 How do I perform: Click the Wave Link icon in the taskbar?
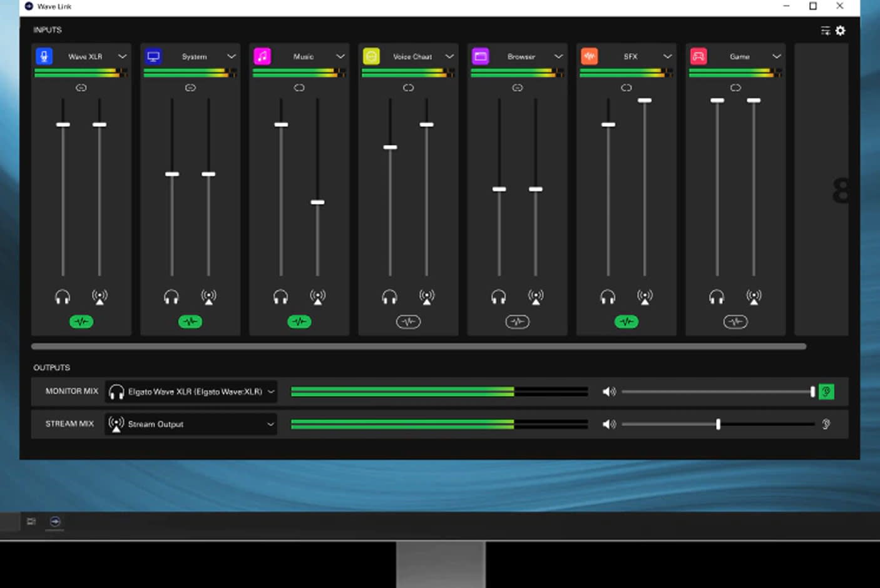[x=55, y=521]
